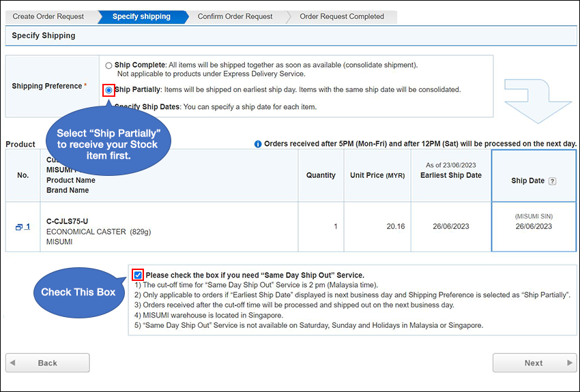Choose the Ship Partially radio option
This screenshot has width=580, height=392.
coord(109,90)
